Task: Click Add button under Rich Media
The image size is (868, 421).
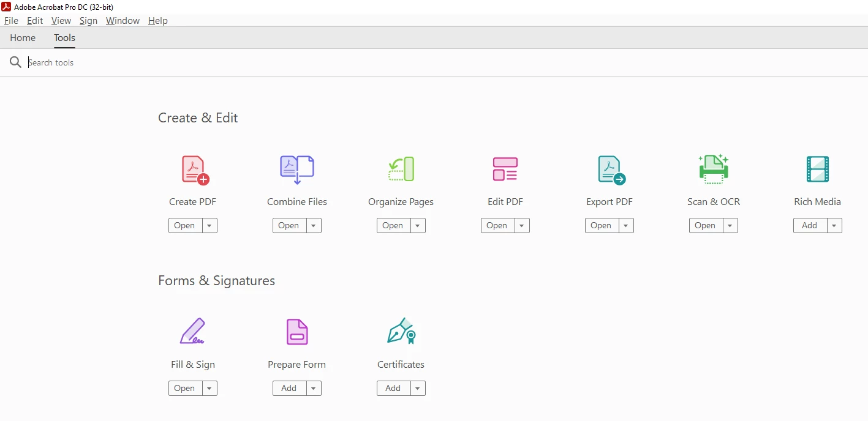Action: (810, 226)
